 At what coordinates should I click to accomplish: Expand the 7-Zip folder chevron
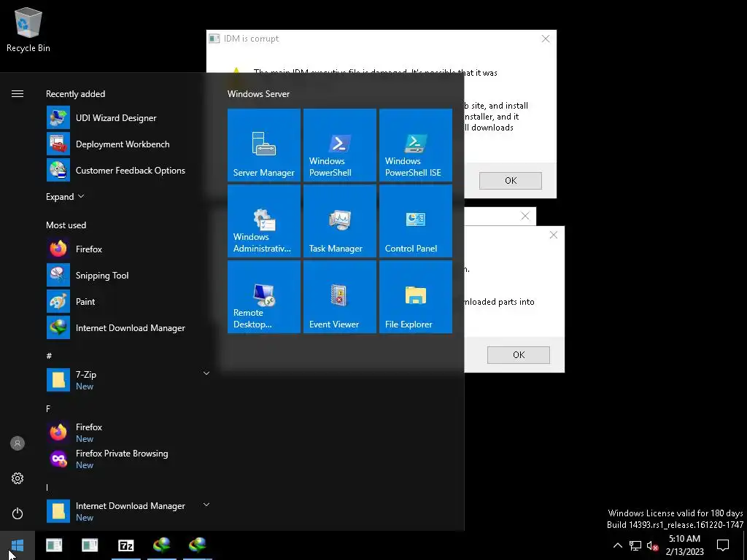click(206, 373)
